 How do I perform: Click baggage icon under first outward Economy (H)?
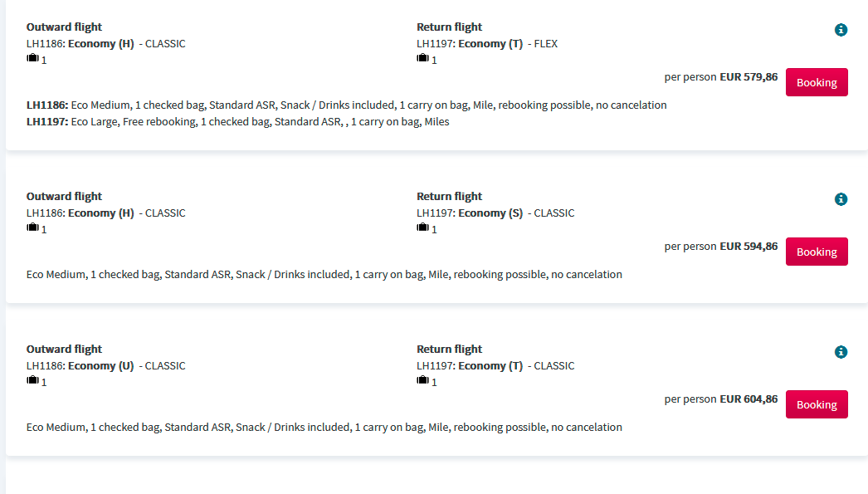33,58
